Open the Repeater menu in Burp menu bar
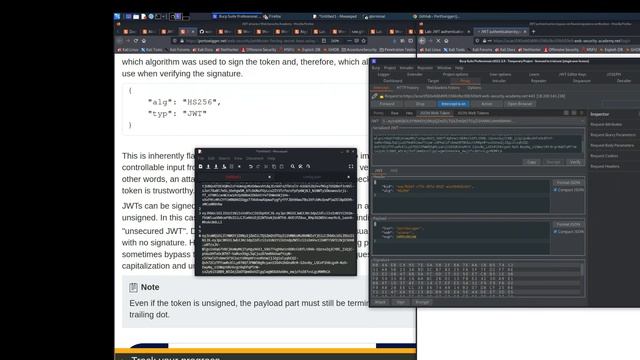Viewport: 640px width, 360px height. click(425, 68)
